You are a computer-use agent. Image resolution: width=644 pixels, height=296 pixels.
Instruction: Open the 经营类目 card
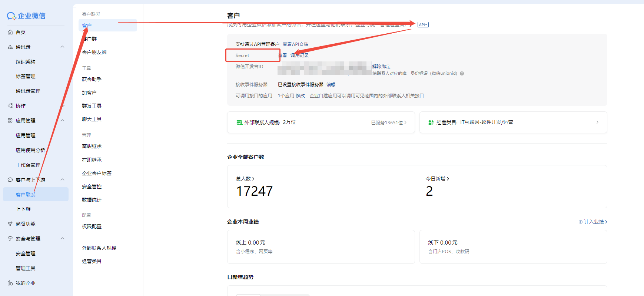click(513, 122)
